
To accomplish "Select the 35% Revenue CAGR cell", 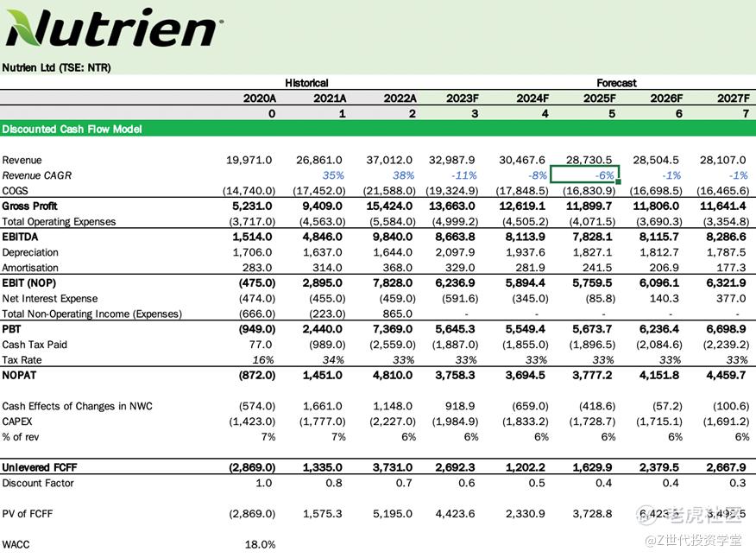I will coord(333,175).
